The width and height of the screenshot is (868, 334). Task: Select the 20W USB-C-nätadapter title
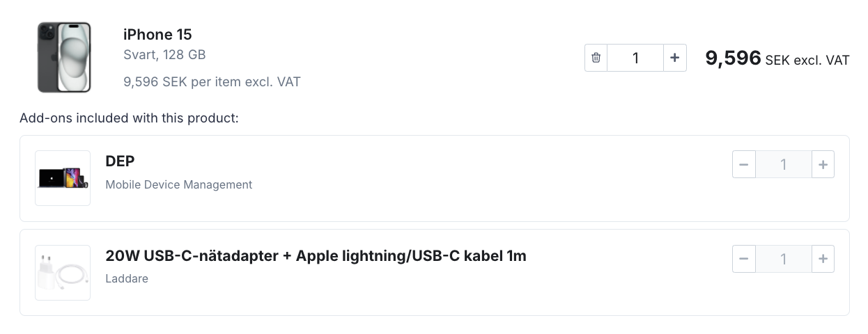(x=316, y=255)
